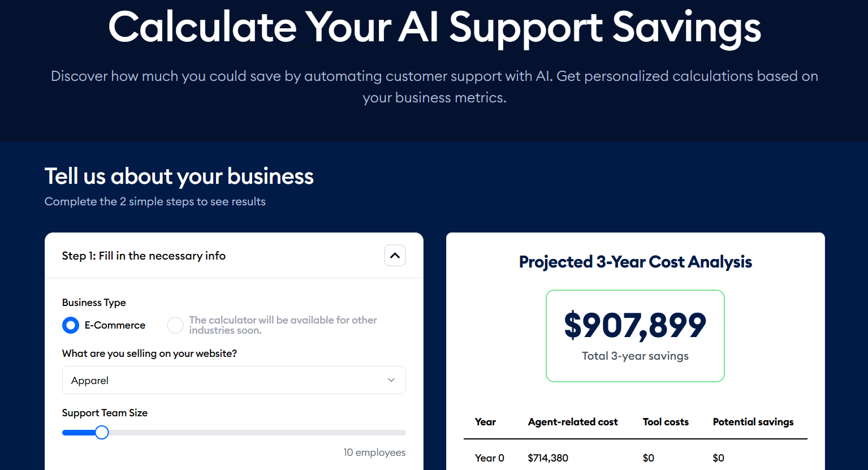The height and width of the screenshot is (470, 868).
Task: Open the 'What are you selling' dropdown
Action: point(234,380)
